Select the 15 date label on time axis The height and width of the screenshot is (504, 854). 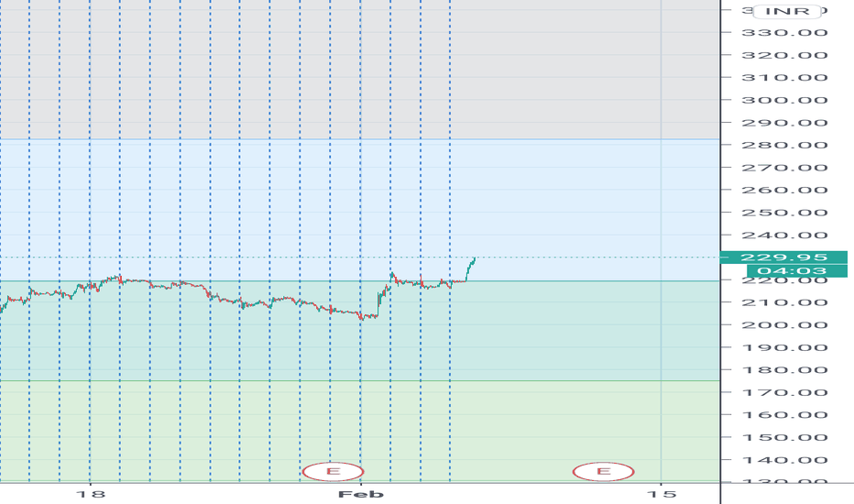coord(662,494)
